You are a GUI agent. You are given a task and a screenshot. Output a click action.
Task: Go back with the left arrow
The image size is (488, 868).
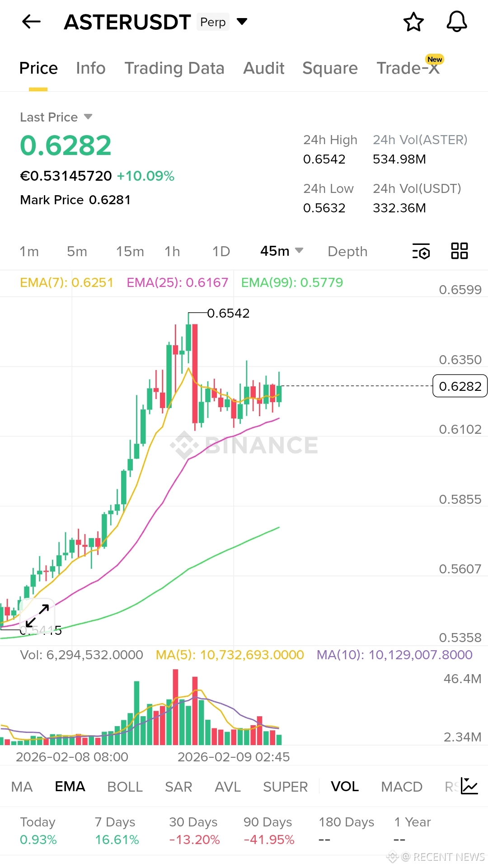click(31, 22)
